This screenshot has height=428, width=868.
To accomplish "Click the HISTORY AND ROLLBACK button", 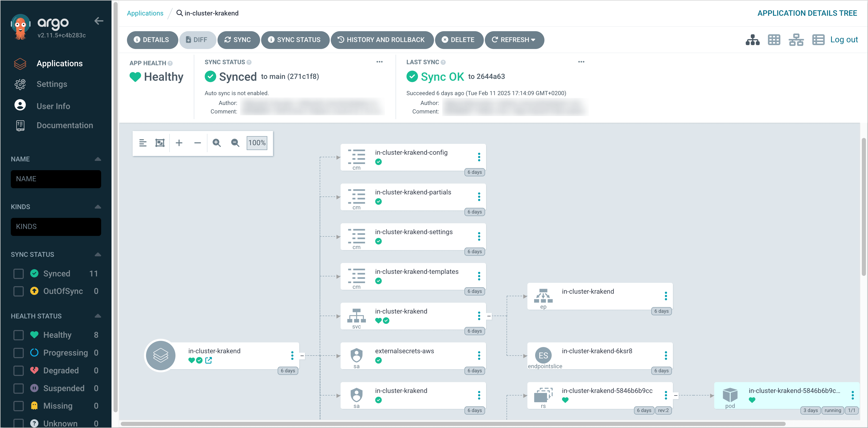I will (x=382, y=40).
